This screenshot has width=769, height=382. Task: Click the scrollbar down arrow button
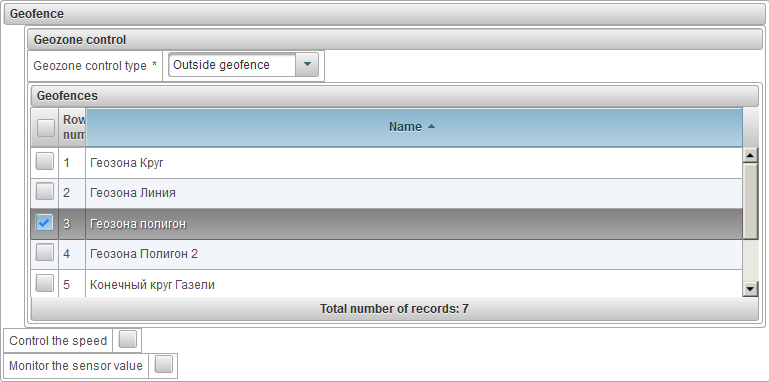point(751,289)
